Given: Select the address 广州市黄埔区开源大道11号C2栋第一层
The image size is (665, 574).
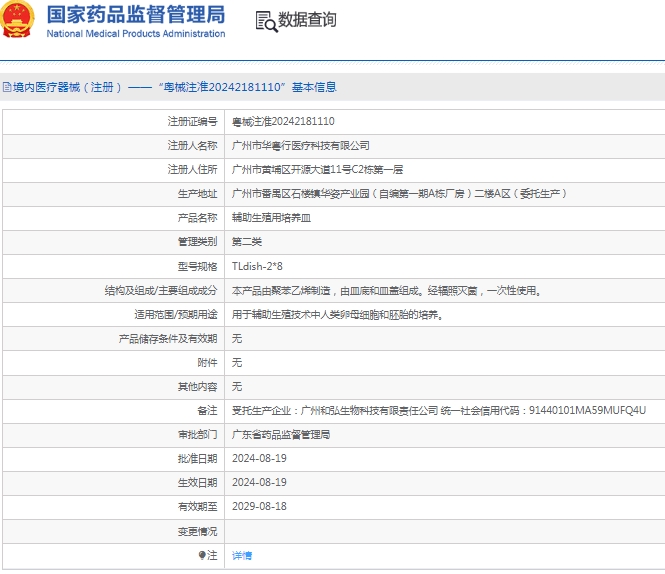Looking at the screenshot, I should point(317,170).
